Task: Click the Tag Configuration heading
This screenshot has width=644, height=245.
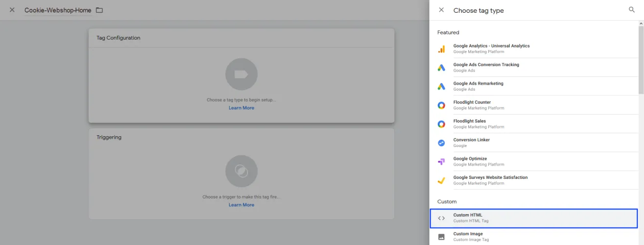Action: (118, 38)
